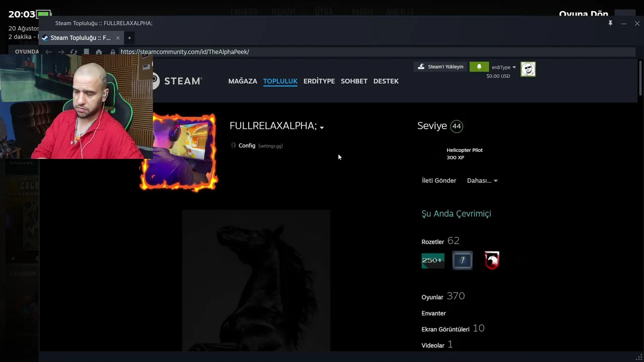
Task: Open the erdiType account dropdown
Action: click(x=504, y=67)
